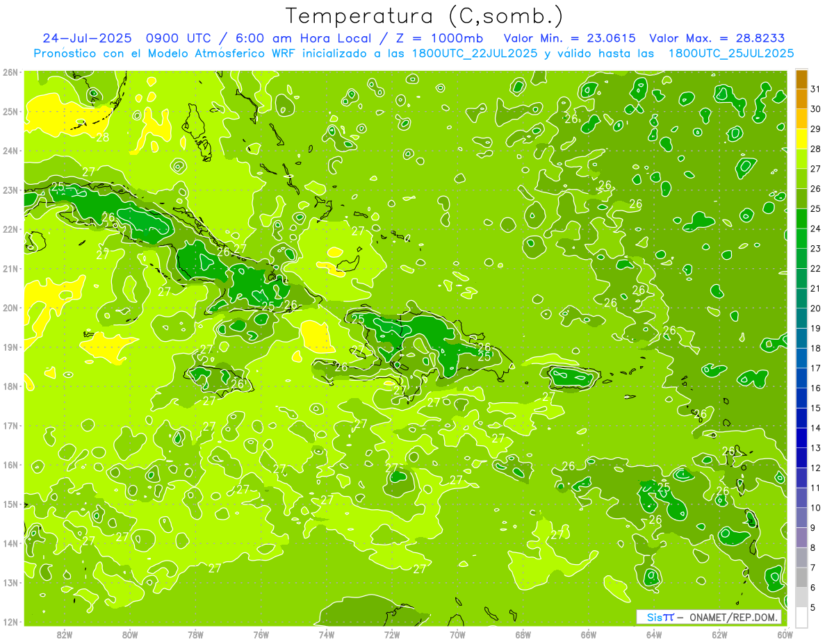Pick the yellow swatch between 28 and 29
Viewport: 834px width, 644px height.
point(801,139)
